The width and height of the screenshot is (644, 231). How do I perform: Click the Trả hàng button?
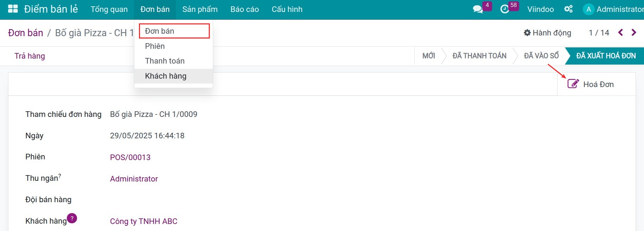pyautogui.click(x=30, y=56)
